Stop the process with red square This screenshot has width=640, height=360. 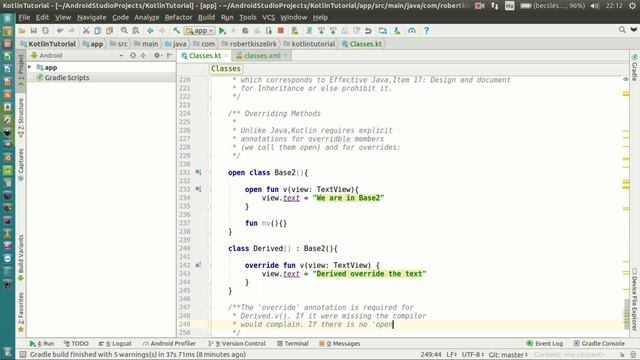pos(281,31)
